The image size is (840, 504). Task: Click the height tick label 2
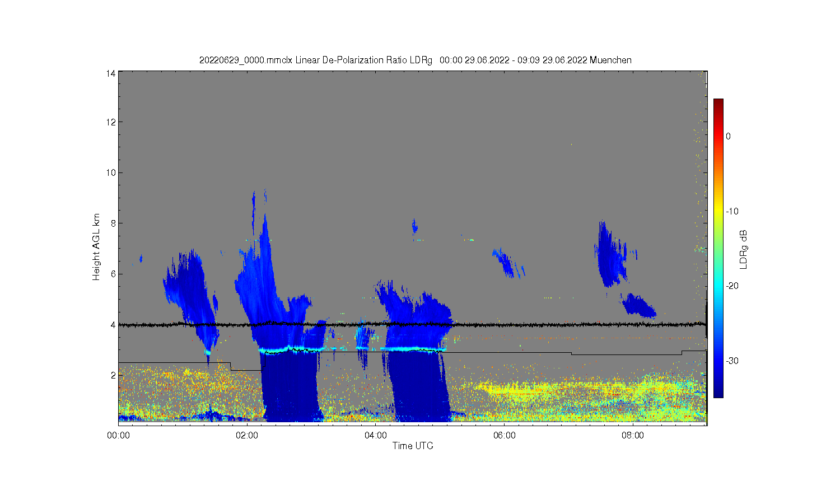pos(114,375)
